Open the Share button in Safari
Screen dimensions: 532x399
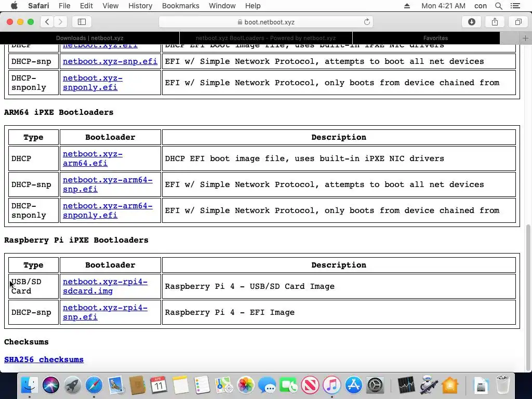tap(495, 22)
